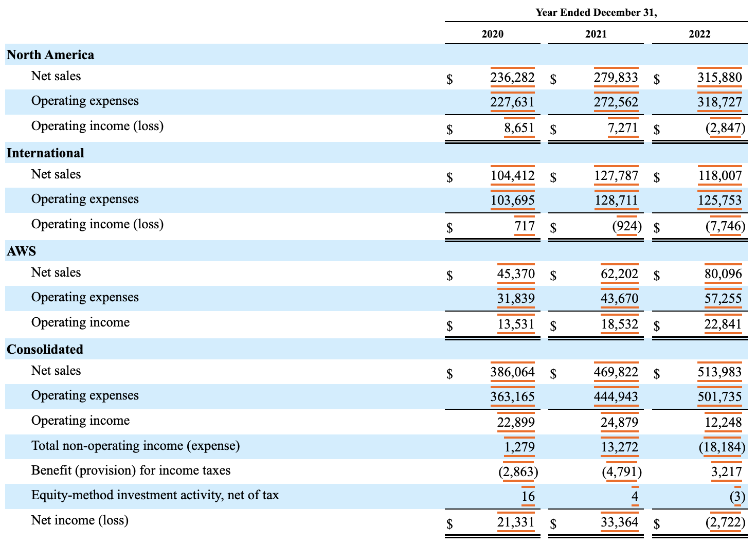Click the "Year Ended December 31," heading
The width and height of the screenshot is (756, 545).
click(x=596, y=12)
